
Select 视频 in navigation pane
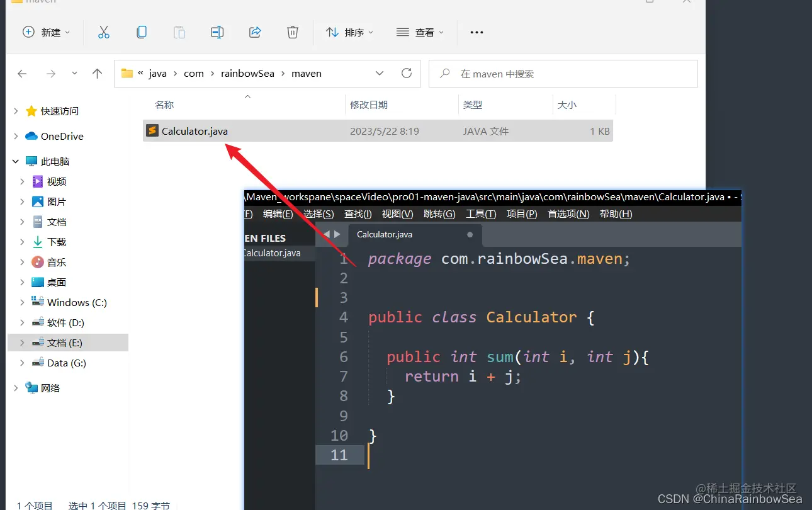click(x=57, y=181)
